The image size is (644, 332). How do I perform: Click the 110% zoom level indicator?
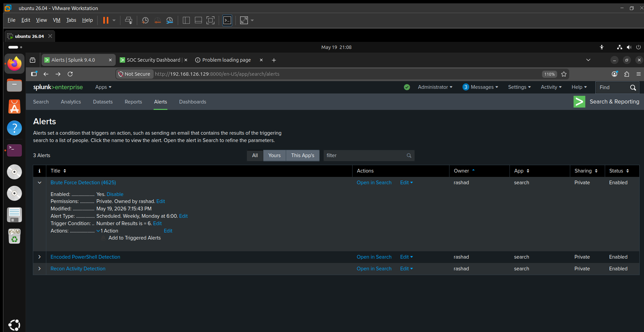pos(549,74)
